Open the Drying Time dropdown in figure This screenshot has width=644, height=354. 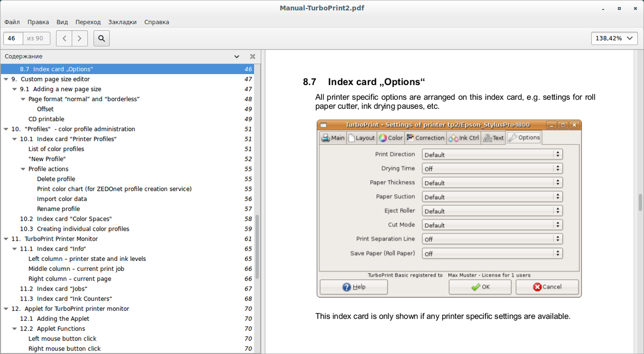tap(492, 169)
